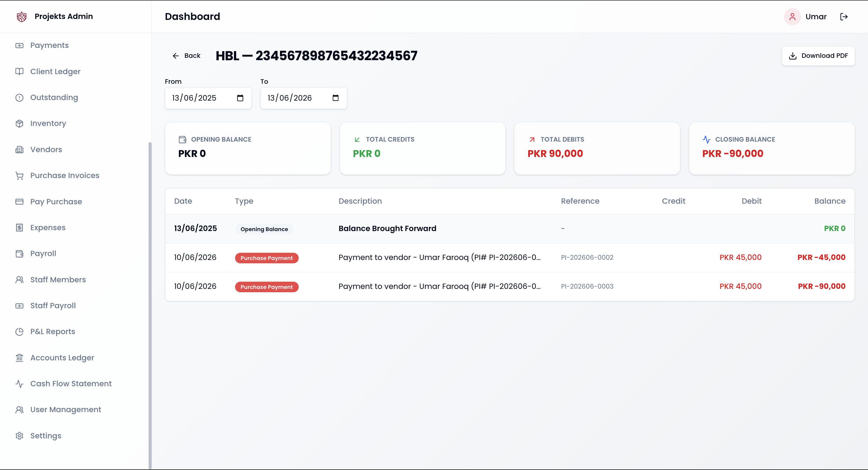Click the sidebar vertical scrollbar
The image size is (868, 470).
tap(149, 305)
